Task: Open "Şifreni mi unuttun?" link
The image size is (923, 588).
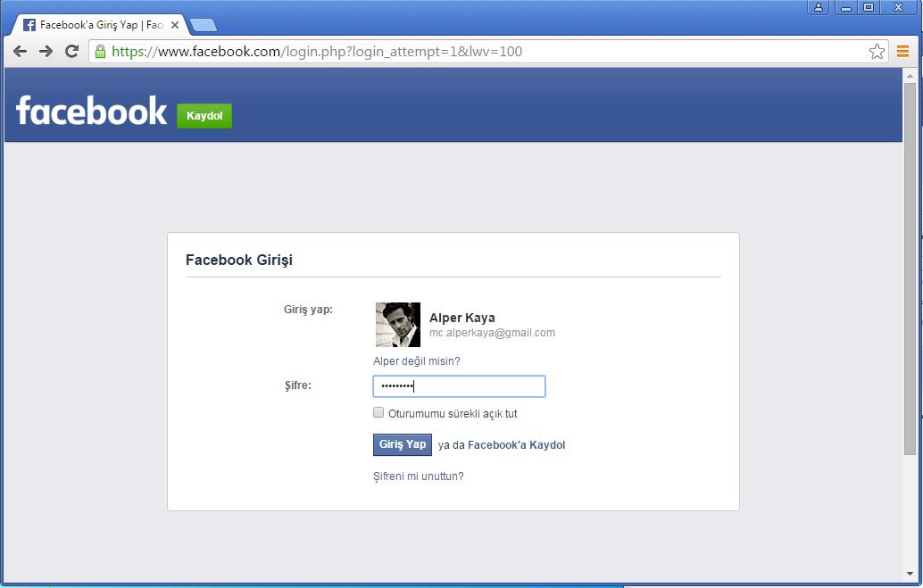Action: [x=418, y=476]
